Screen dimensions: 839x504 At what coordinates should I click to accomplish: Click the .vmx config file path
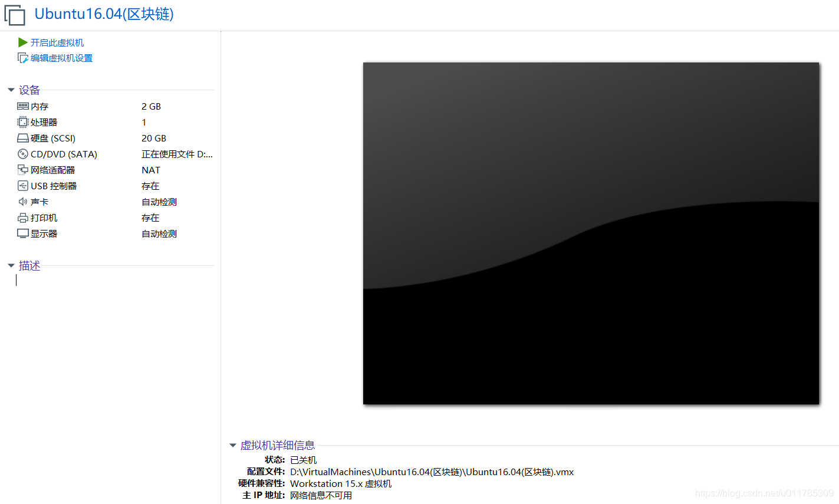432,472
